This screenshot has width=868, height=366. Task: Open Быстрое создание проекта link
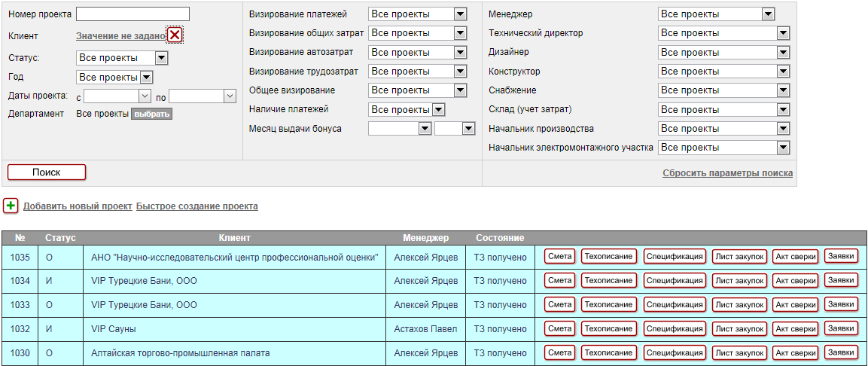196,206
